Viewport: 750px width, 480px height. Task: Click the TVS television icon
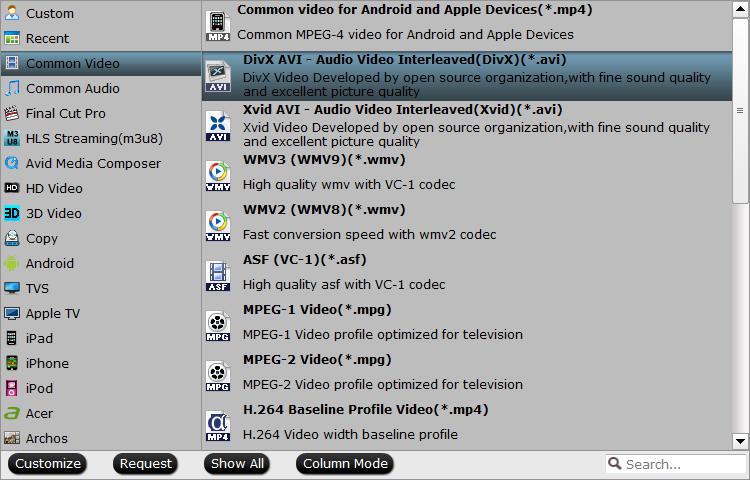tap(12, 288)
